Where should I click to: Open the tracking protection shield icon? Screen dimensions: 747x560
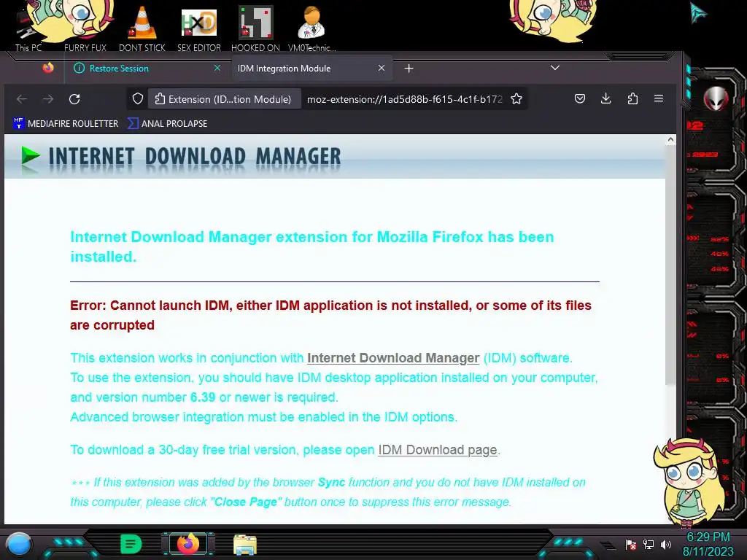138,99
